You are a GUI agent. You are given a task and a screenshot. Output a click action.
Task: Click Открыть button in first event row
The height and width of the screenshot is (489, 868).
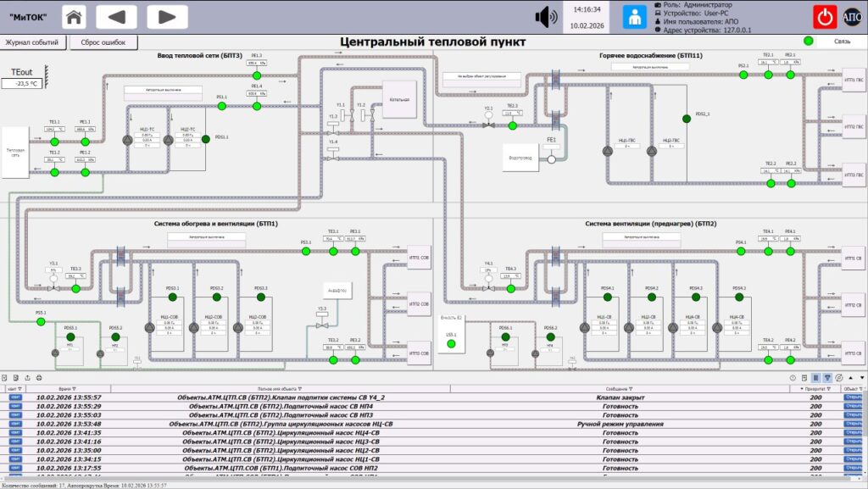click(853, 397)
